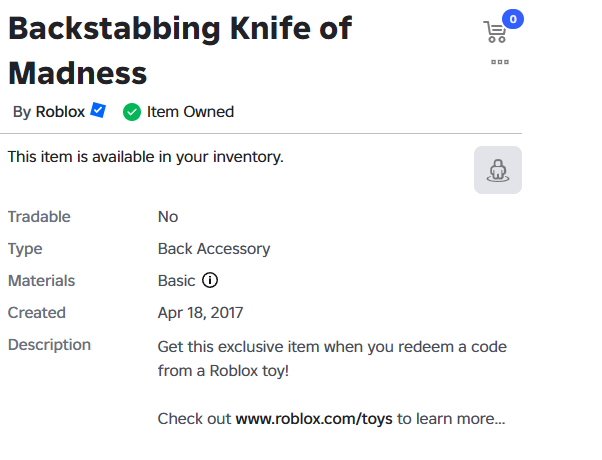602x460 pixels.
Task: Open the Roblox creator profile link
Action: tap(60, 112)
